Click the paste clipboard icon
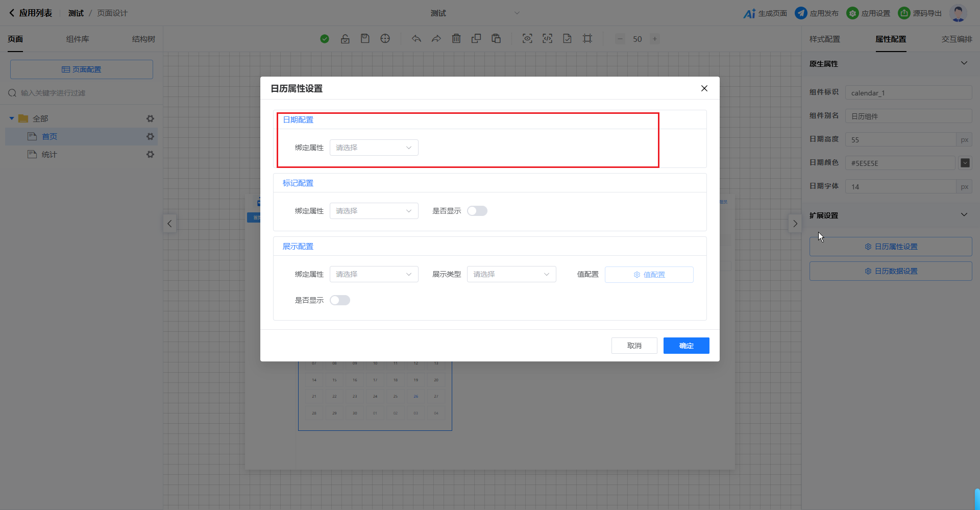 pyautogui.click(x=496, y=39)
